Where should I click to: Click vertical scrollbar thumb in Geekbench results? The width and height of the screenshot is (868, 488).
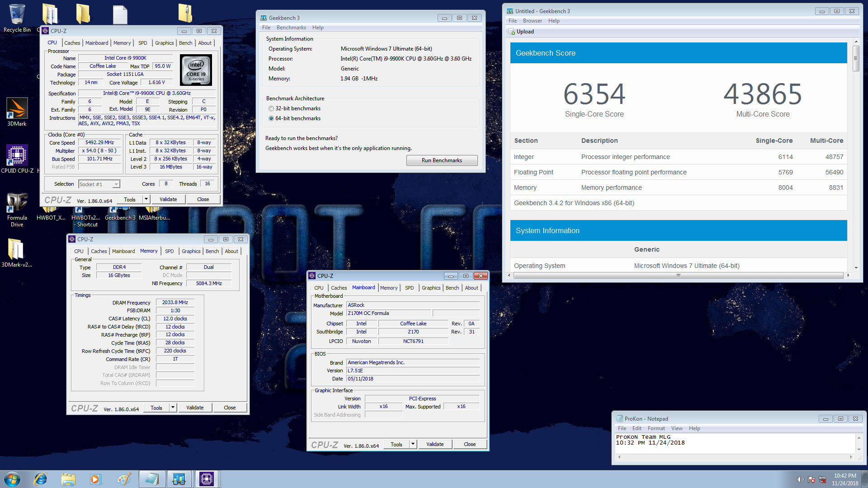(856, 58)
